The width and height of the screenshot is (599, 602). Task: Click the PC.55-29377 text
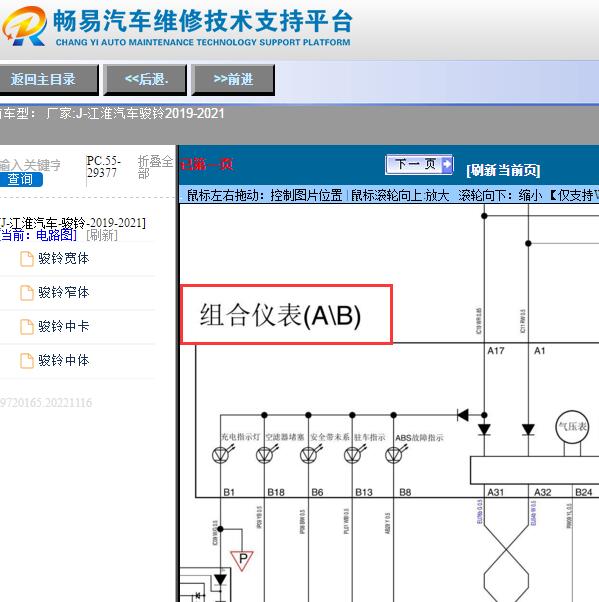(104, 167)
